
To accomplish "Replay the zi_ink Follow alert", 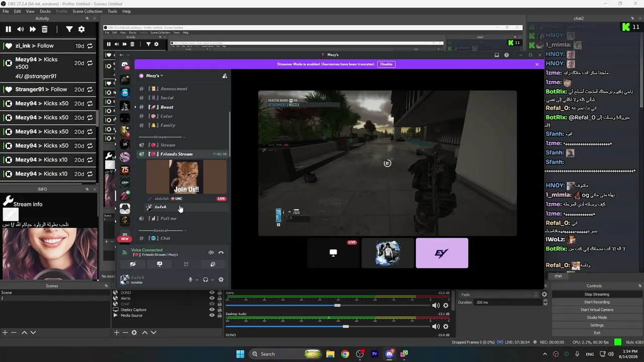I will click(x=90, y=46).
